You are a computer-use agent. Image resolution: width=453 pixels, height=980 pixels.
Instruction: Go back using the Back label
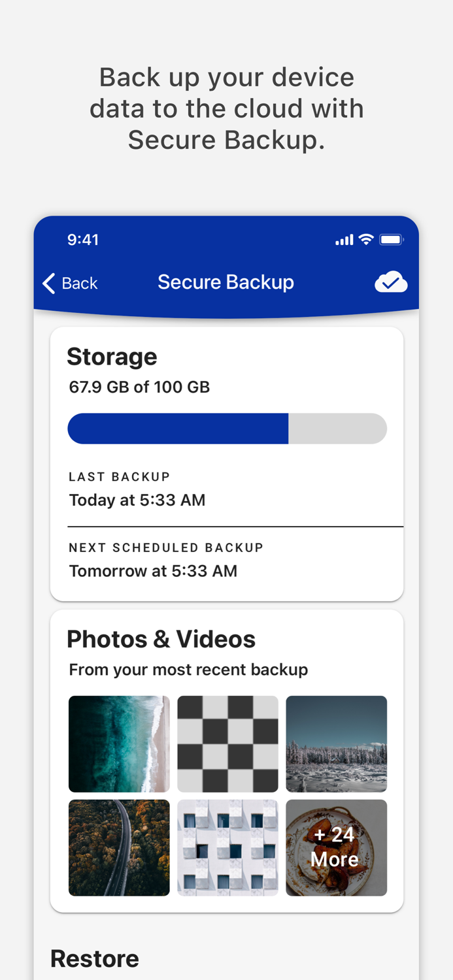pyautogui.click(x=80, y=283)
